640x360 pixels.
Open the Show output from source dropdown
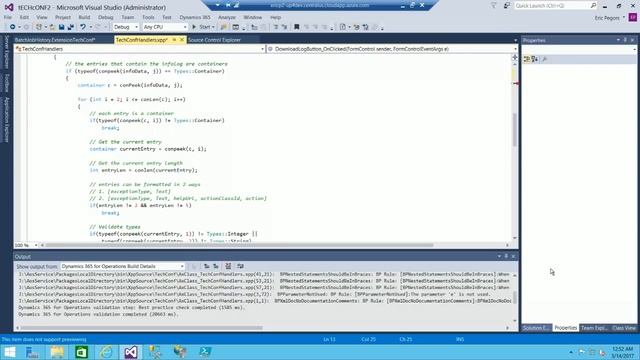122,266
